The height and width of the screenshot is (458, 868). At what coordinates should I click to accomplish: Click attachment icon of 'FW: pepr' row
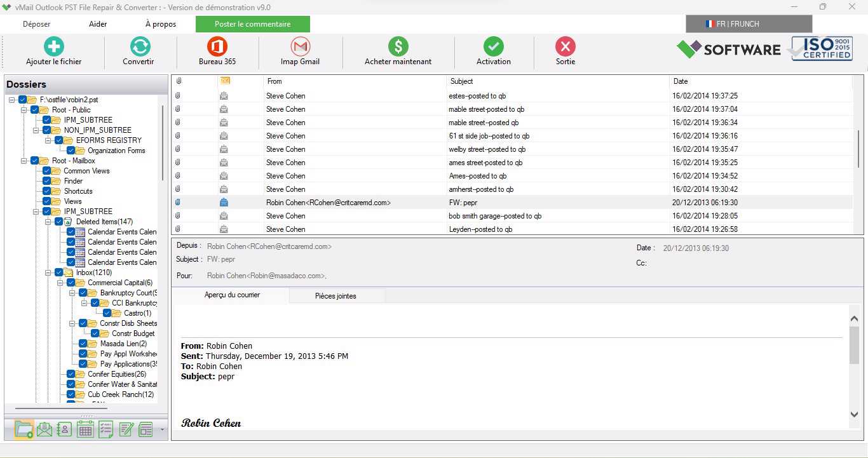pyautogui.click(x=178, y=203)
